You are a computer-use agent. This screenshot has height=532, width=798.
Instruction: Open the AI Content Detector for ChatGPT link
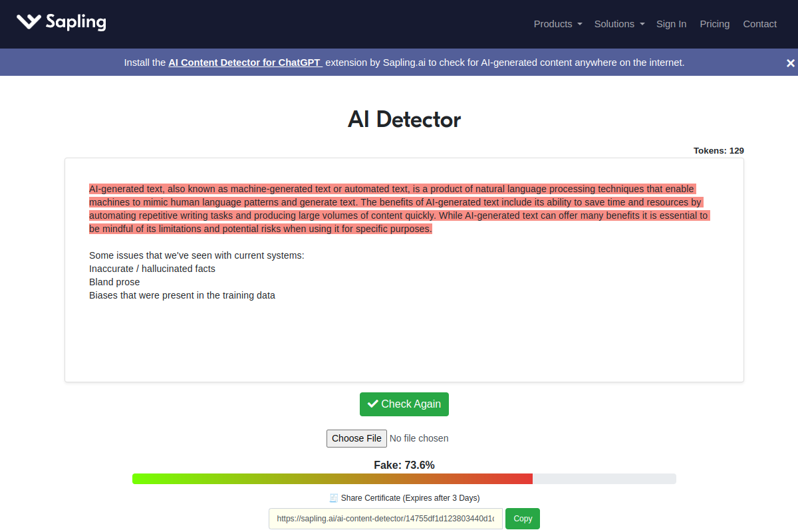(245, 62)
